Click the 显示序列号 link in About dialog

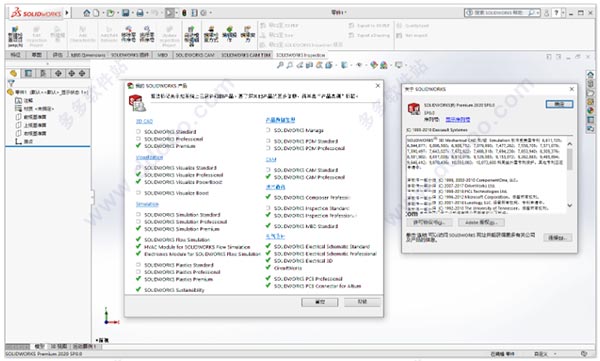pyautogui.click(x=458, y=119)
